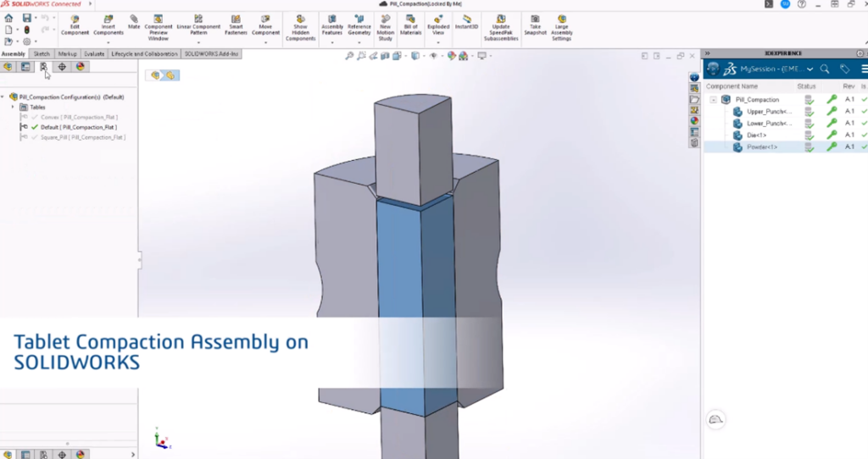Click the Home icon

[8, 19]
